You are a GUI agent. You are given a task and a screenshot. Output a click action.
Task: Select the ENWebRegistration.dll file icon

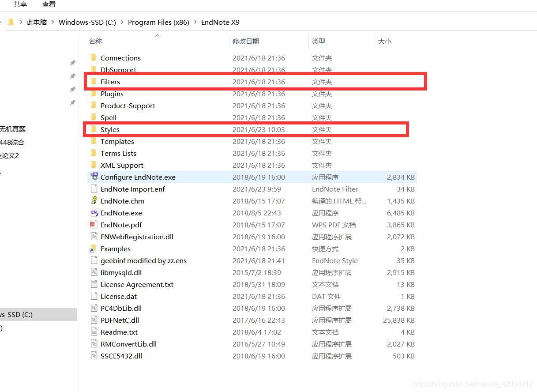(x=94, y=237)
